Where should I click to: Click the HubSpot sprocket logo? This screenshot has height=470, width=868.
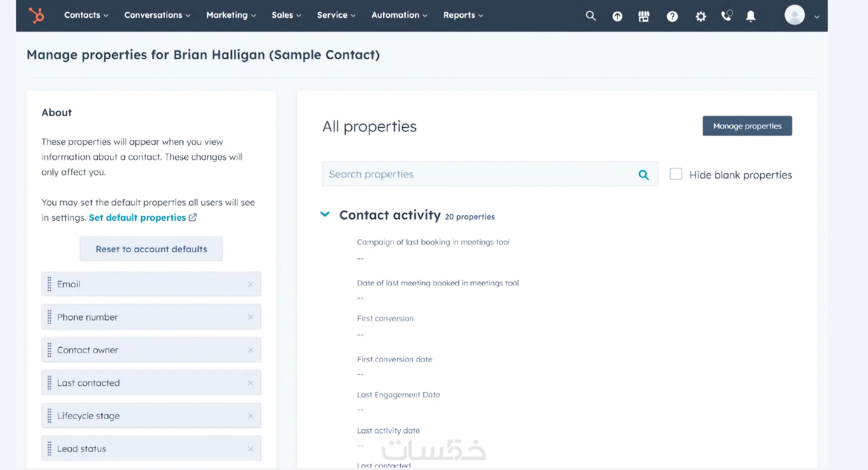coord(36,15)
